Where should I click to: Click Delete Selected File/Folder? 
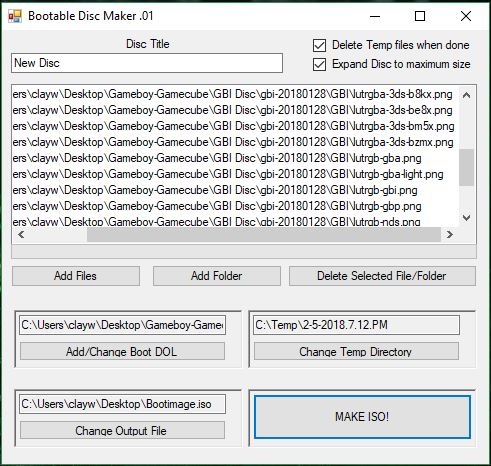(382, 276)
